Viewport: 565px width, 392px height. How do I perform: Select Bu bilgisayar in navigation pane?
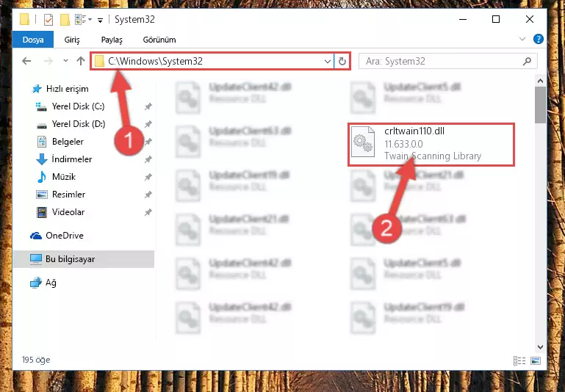coord(83,259)
